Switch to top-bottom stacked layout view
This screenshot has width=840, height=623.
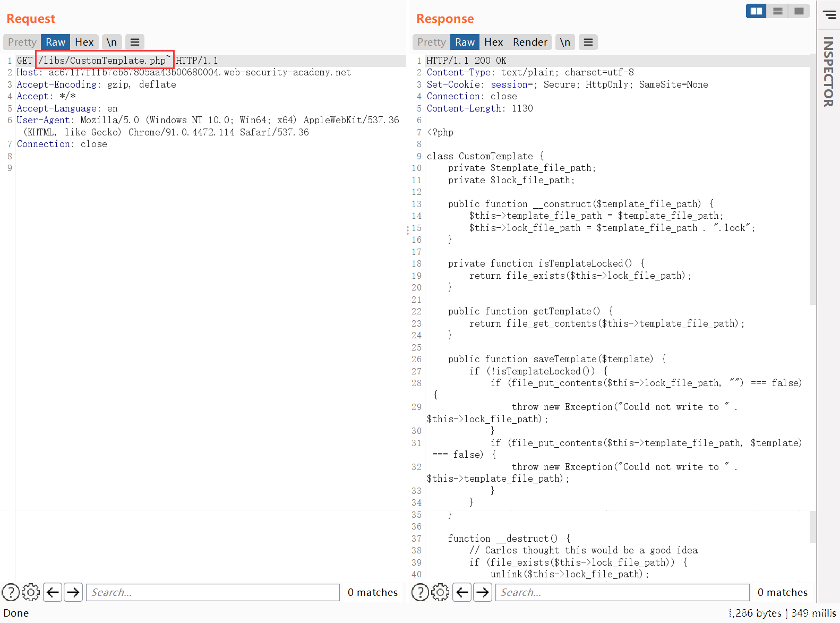pyautogui.click(x=777, y=11)
